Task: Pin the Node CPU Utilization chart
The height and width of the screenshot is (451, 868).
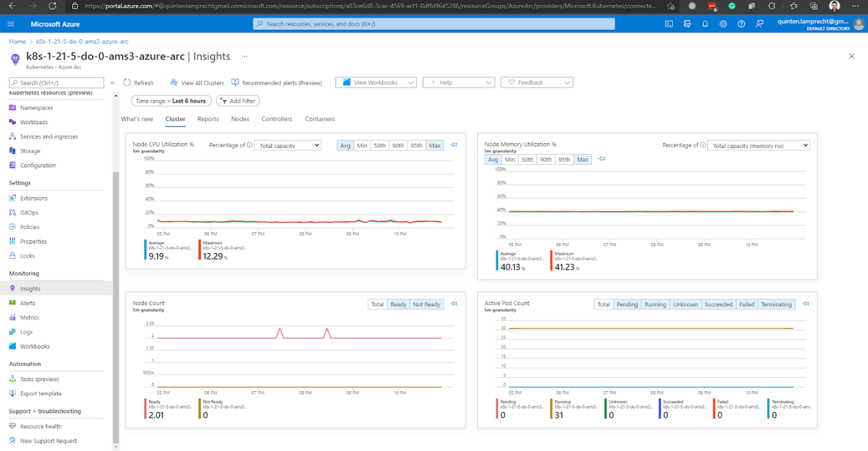Action: coord(454,145)
